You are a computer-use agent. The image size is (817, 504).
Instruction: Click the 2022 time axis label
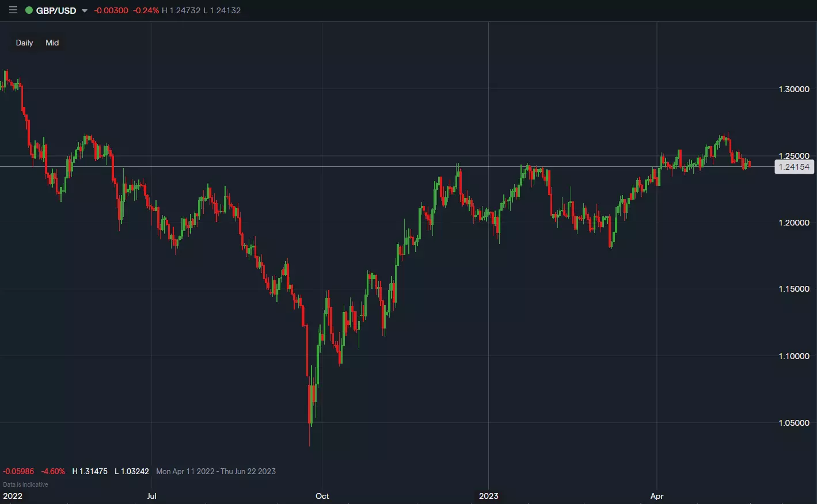[13, 496]
